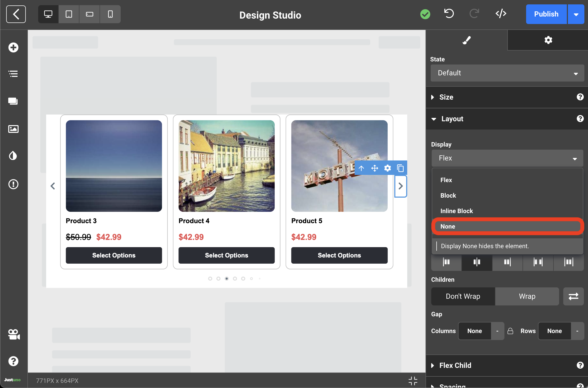588x388 pixels.
Task: Click Select Options under Product 4
Action: (226, 255)
